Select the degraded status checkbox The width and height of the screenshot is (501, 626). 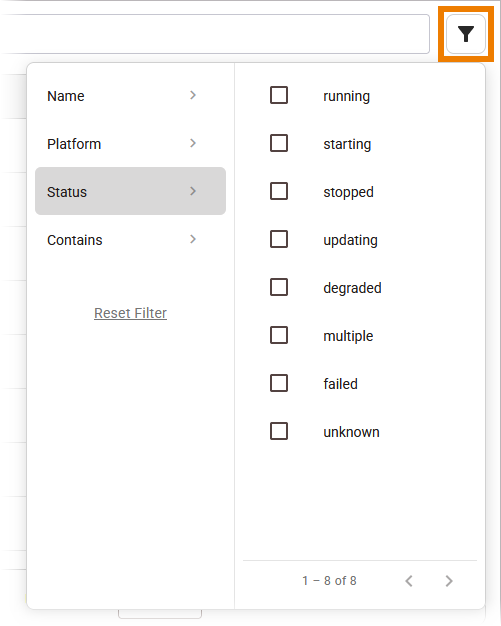[279, 287]
